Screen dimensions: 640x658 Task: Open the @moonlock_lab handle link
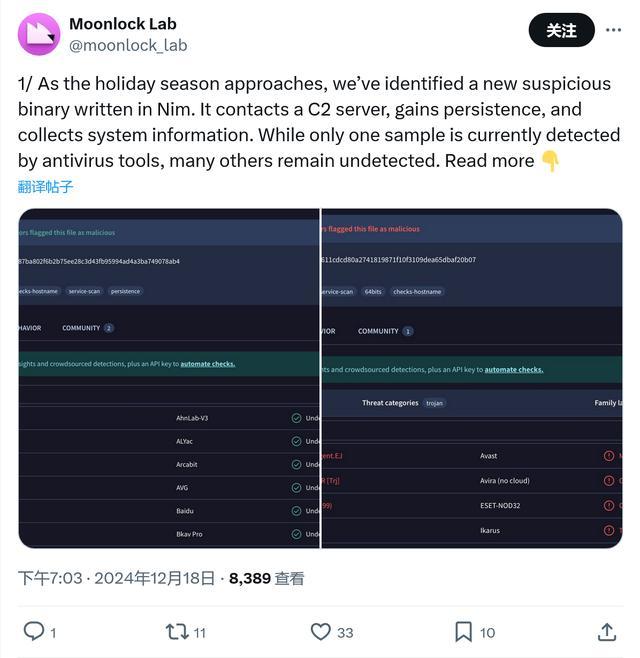[128, 45]
